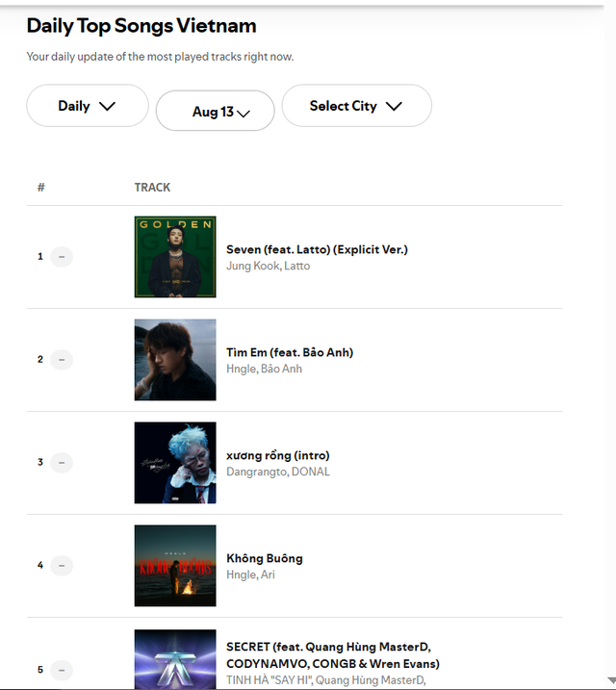
Task: Open Tìm Em (feat. Bảo Anh) title
Action: click(x=290, y=352)
